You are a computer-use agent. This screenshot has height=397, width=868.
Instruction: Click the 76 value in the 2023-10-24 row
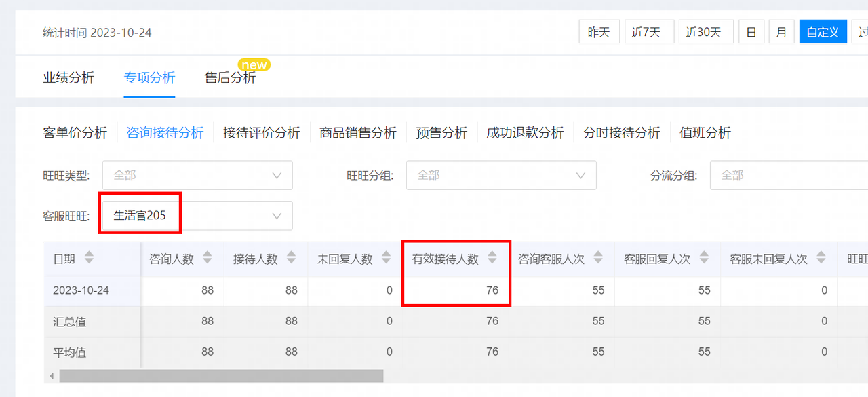coord(492,290)
